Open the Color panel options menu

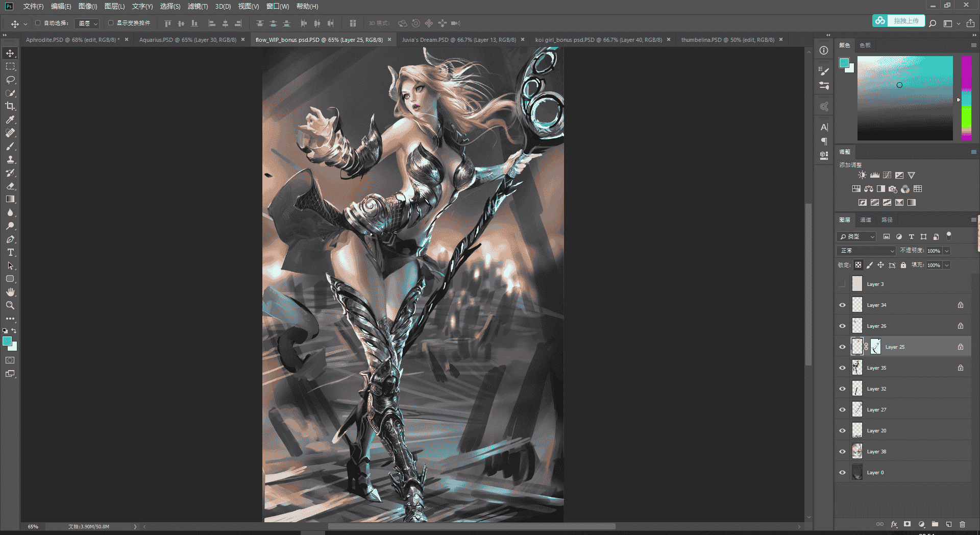point(973,45)
